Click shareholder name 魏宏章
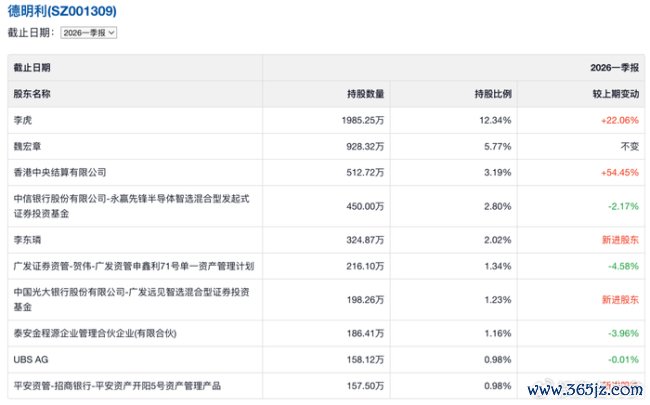This screenshot has width=650, height=405. click(x=27, y=146)
